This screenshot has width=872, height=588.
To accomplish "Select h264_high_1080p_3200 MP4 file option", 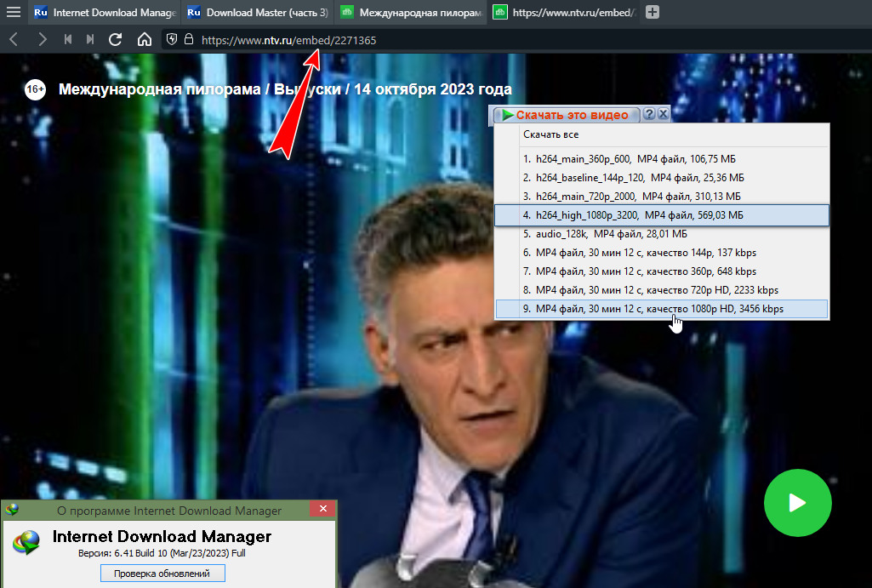I will (x=661, y=215).
